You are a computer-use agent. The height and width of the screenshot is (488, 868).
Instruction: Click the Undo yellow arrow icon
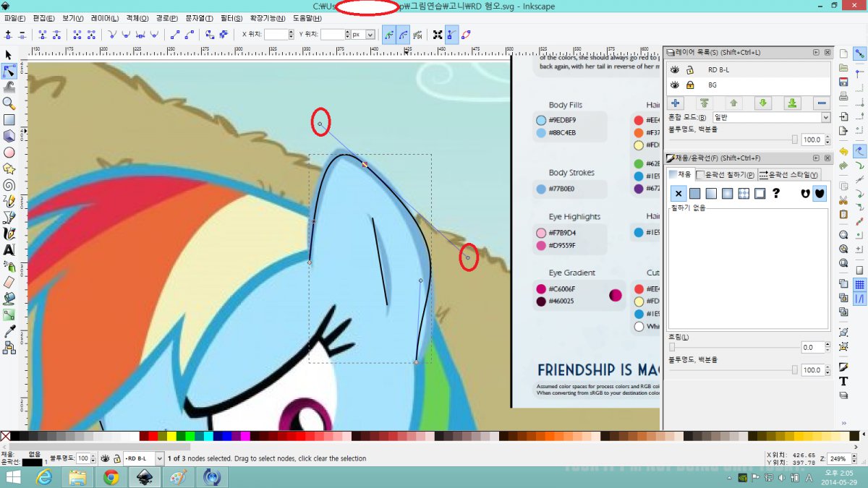tap(843, 151)
